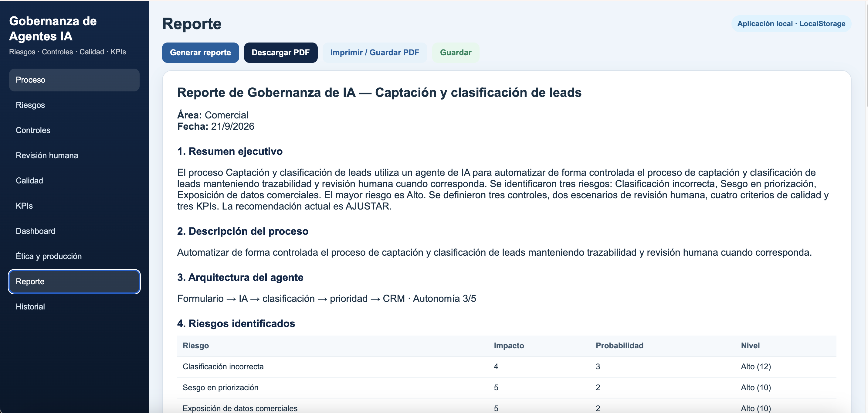Select the Reporte sidebar item

click(x=74, y=282)
